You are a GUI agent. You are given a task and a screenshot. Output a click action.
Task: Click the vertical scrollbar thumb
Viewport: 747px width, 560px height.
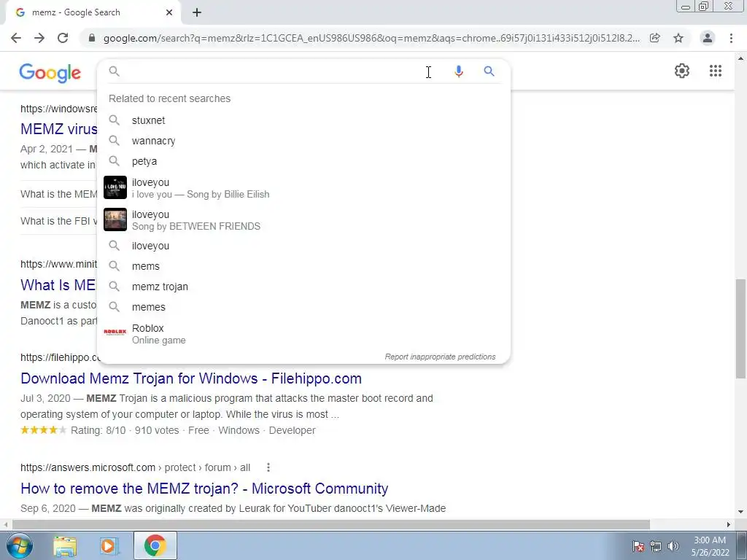click(740, 328)
